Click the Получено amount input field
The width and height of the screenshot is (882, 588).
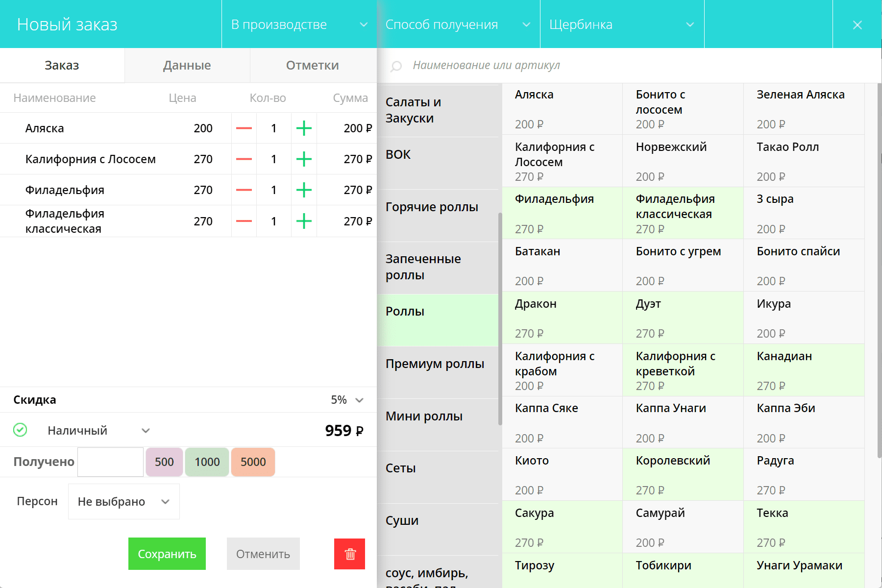tap(110, 462)
